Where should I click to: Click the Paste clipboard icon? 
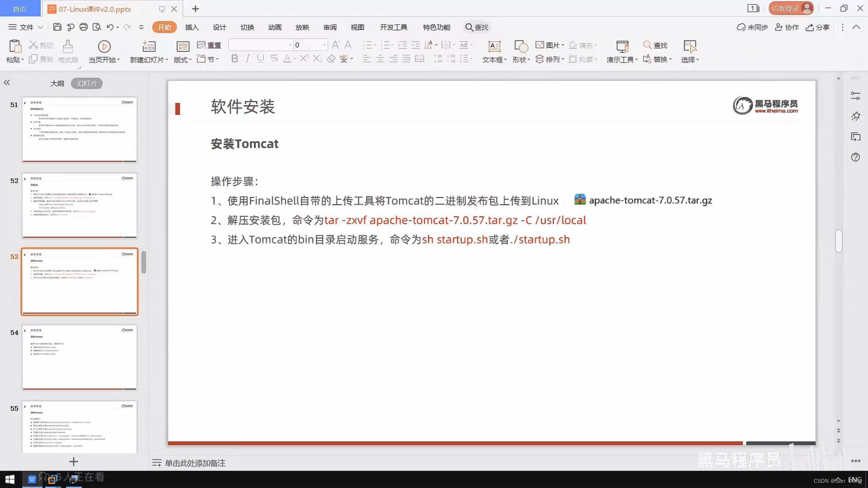(15, 46)
